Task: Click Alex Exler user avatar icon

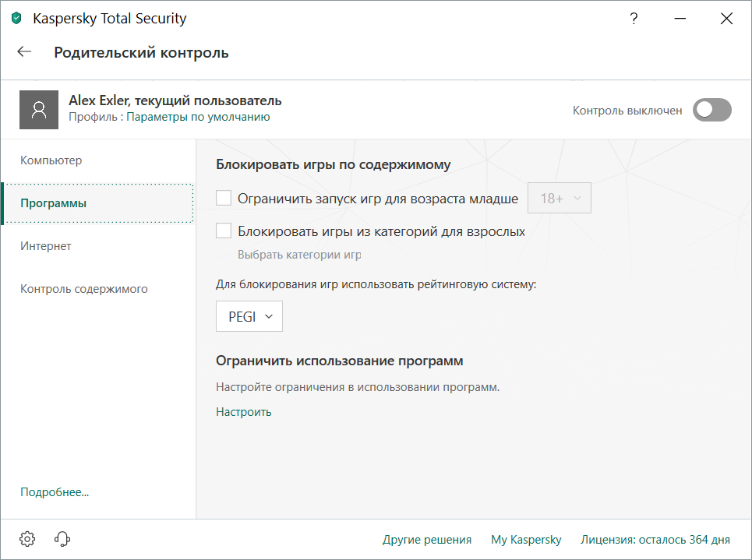Action: [39, 110]
